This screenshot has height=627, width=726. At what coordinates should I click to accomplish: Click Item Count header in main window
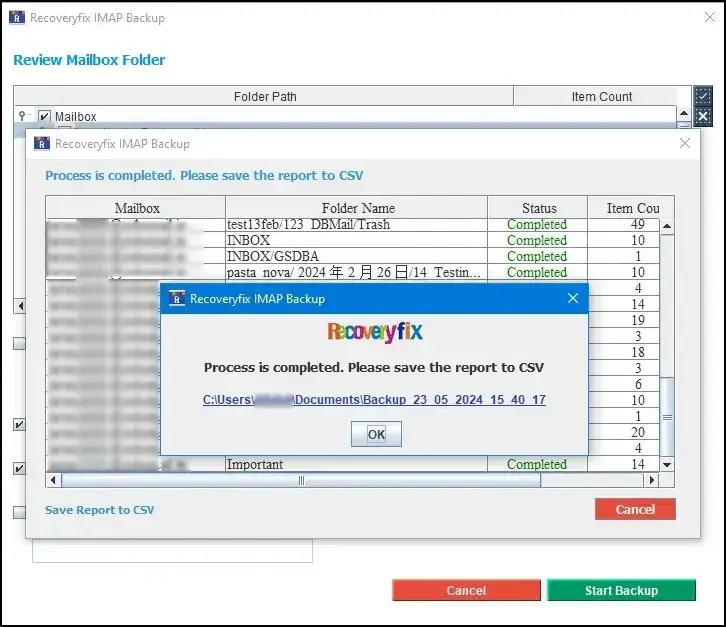pyautogui.click(x=601, y=96)
